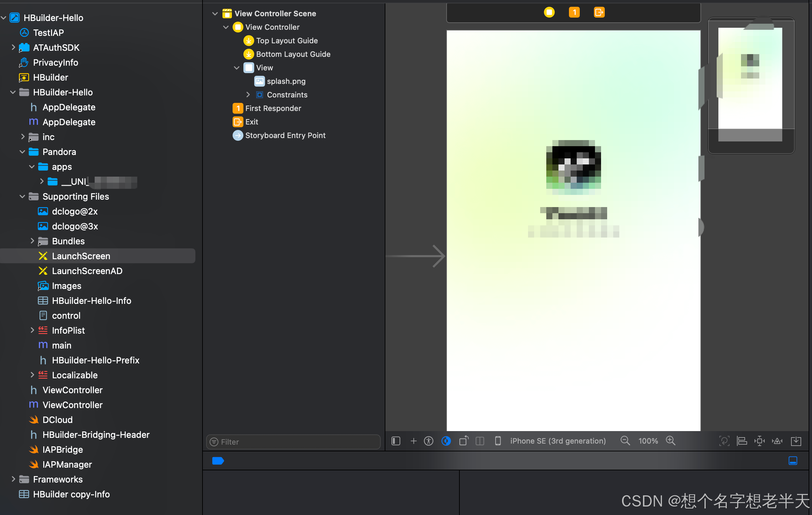
Task: Open the Align constraints menu icon
Action: tap(742, 441)
